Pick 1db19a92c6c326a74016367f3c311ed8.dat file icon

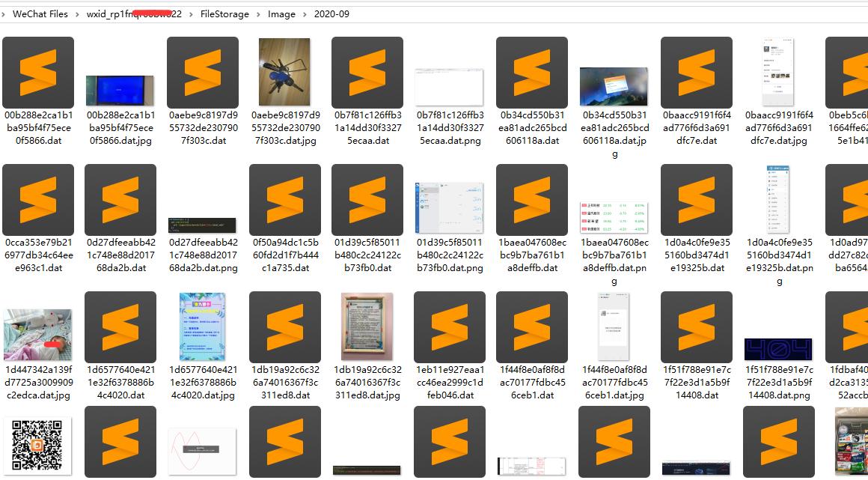click(285, 327)
